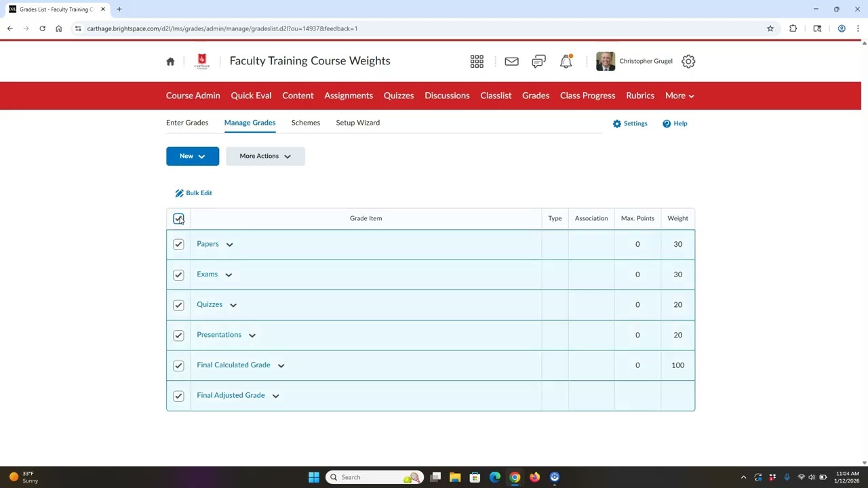Click the Windows taskbar Search box
This screenshot has width=868, height=488.
[375, 477]
